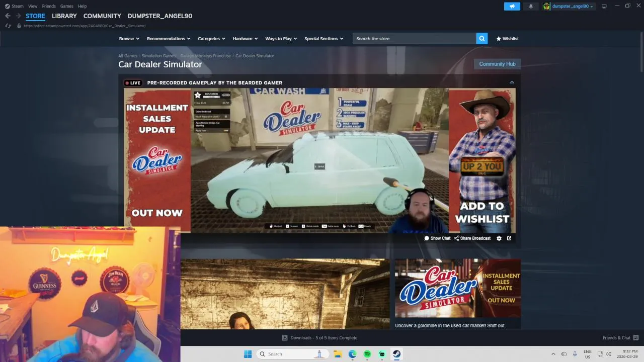Open the dumpster_angel90 account dropdown
The image size is (644, 362).
573,6
